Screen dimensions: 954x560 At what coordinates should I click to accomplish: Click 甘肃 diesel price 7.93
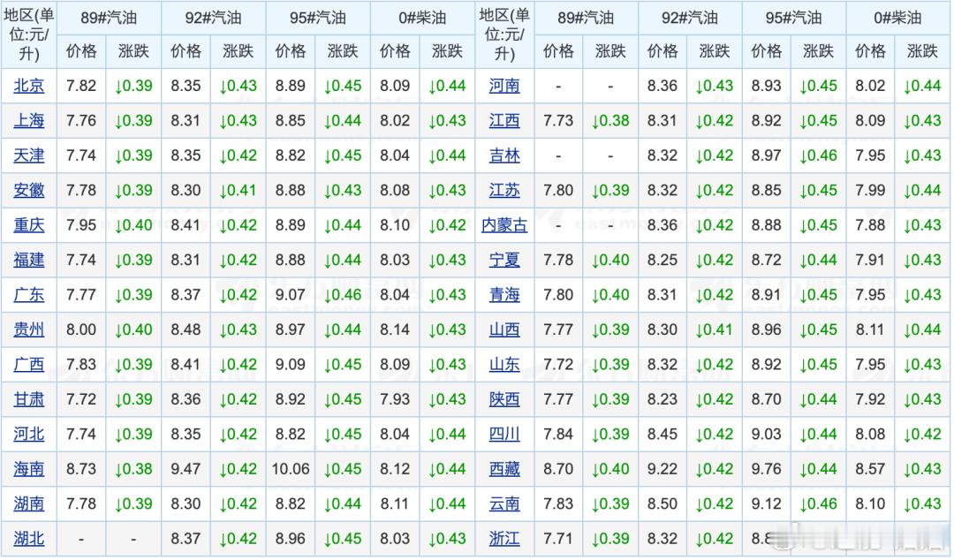(395, 399)
